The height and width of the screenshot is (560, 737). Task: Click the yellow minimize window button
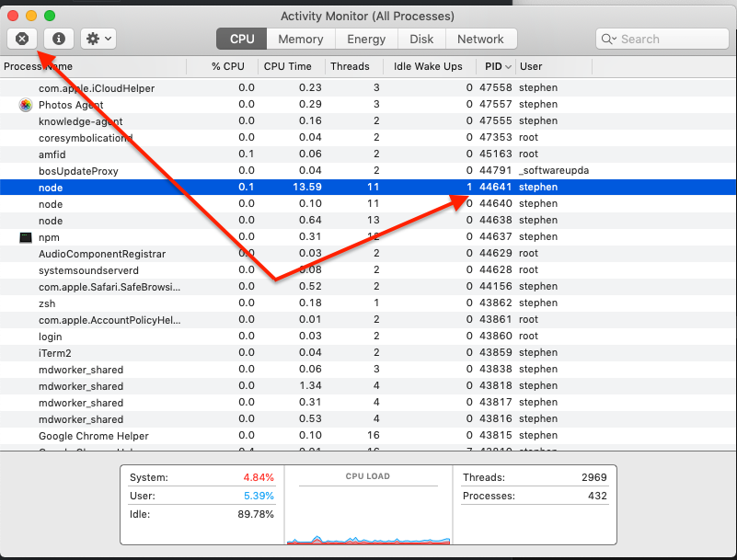click(31, 16)
